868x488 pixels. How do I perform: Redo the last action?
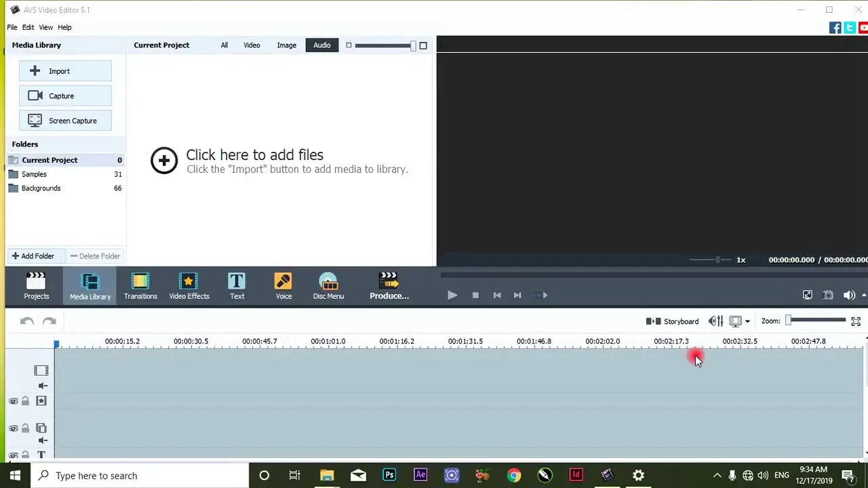click(49, 321)
